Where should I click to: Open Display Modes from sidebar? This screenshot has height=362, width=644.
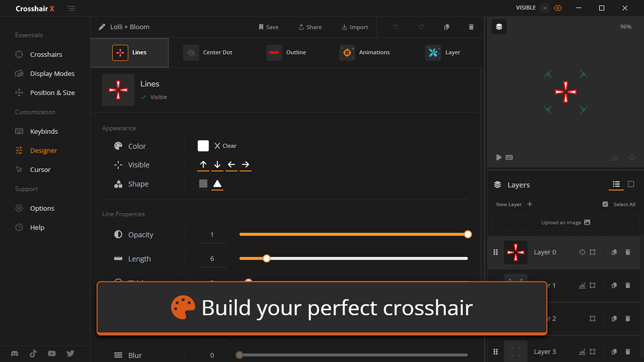coord(52,73)
